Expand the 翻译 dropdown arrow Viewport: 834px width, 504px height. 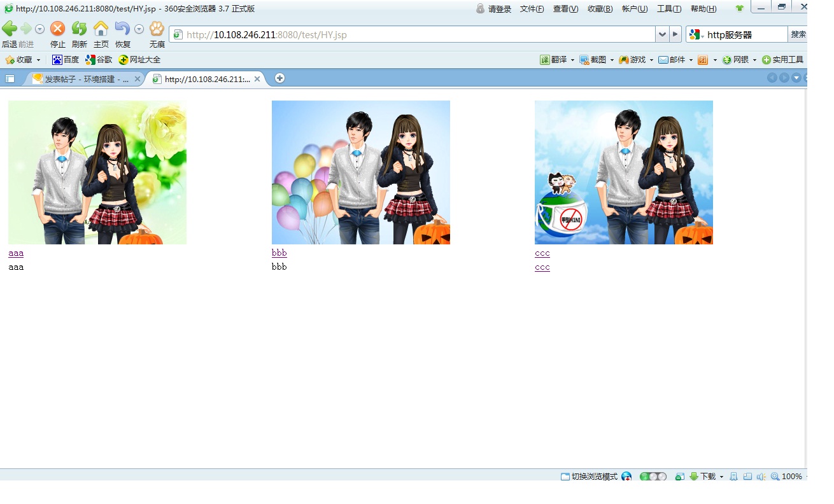point(572,60)
